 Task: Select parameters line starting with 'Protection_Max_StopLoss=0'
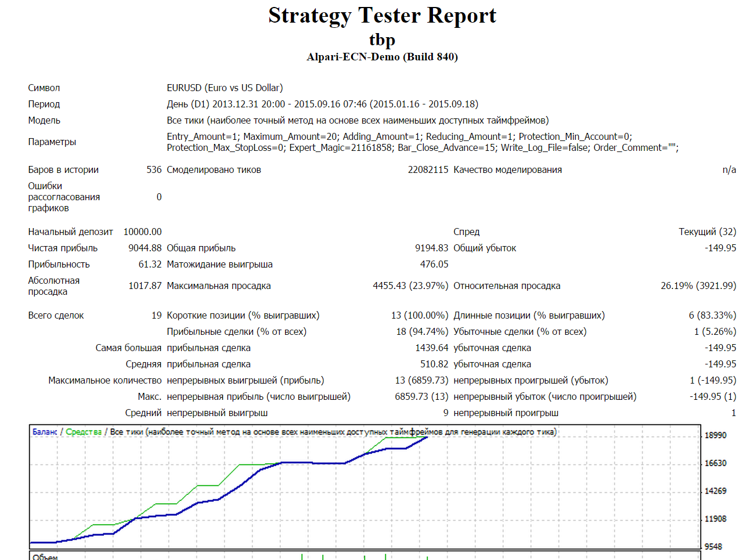(x=423, y=147)
